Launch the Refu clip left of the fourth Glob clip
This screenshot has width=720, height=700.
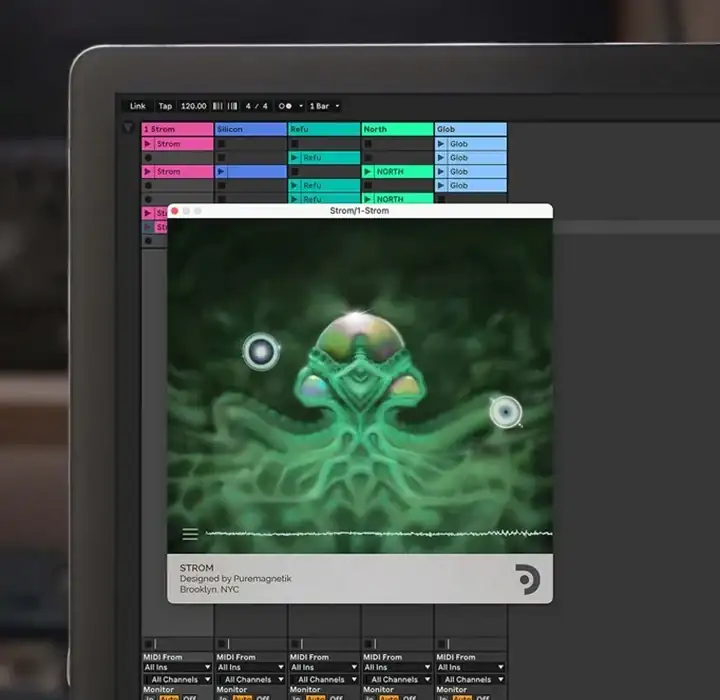coord(295,186)
